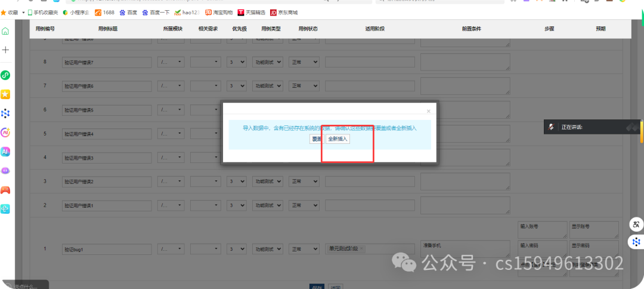This screenshot has width=644, height=289.
Task: Click the 适用阶段 field in row 8
Action: pyautogui.click(x=370, y=63)
